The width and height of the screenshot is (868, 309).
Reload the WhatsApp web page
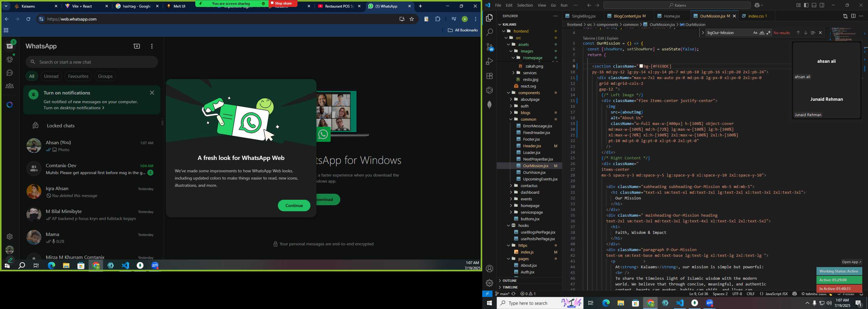click(x=28, y=19)
